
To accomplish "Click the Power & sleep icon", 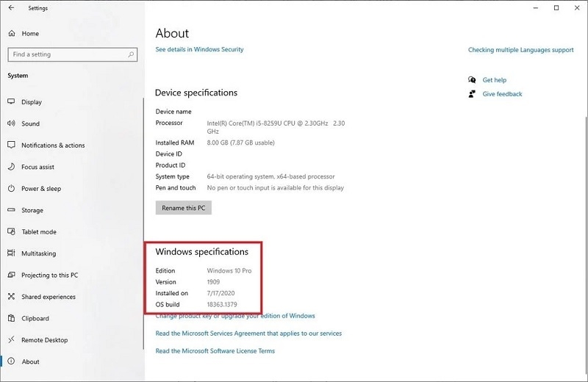I will [12, 189].
